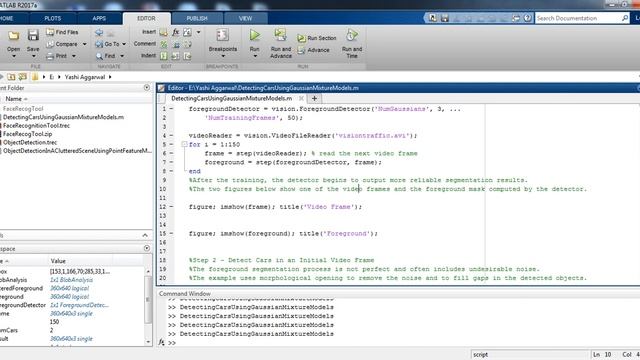Viewport: 640px width, 360px height.
Task: Click the Increase Indent icon
Action: click(x=176, y=56)
